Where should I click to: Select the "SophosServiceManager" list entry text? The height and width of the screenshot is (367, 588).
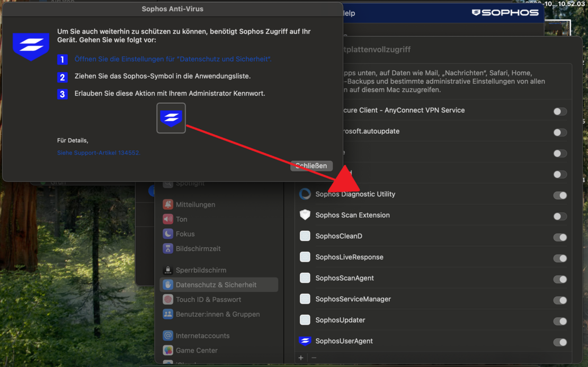point(353,299)
